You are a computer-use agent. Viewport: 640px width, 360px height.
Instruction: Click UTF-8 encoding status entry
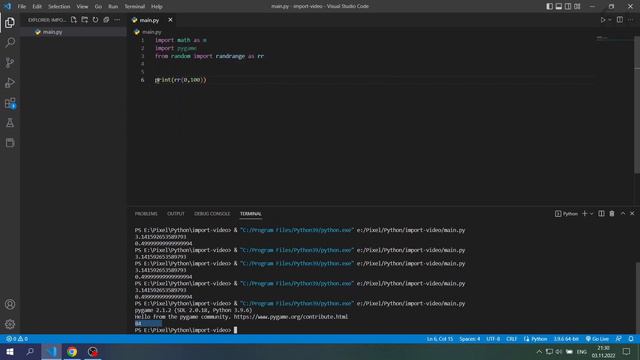493,339
